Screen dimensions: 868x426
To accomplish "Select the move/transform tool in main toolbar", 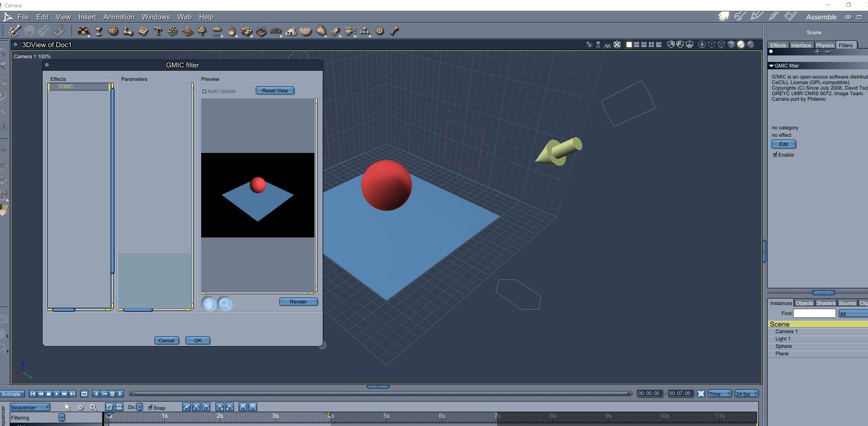I will point(14,31).
